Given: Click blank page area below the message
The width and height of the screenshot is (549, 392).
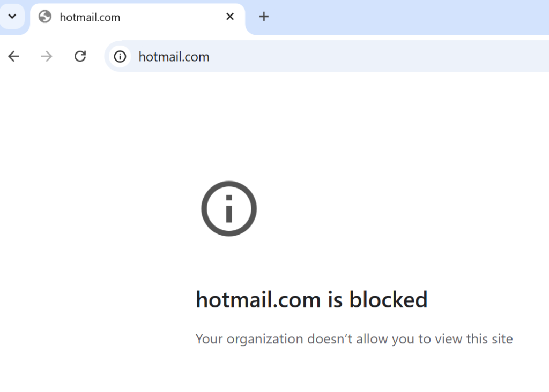Looking at the screenshot, I should tap(354, 371).
